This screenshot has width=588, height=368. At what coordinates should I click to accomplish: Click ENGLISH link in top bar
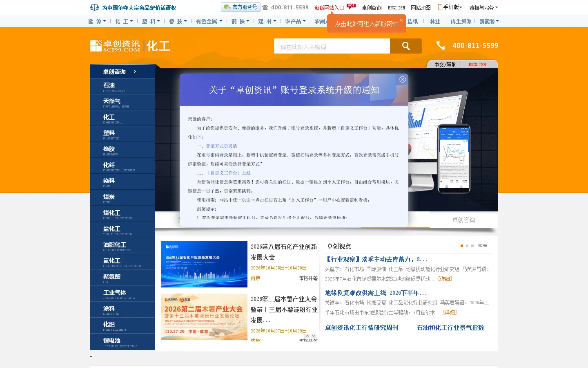(396, 8)
